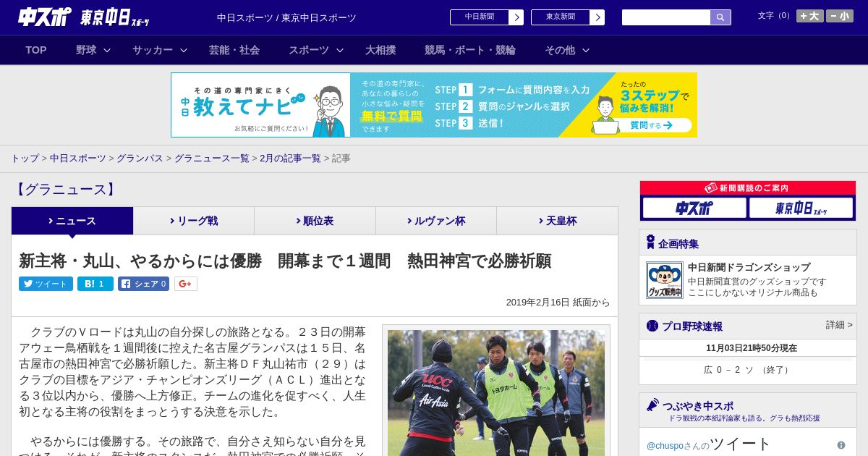868x456 pixels.
Task: Select the リーグ戦 tab
Action: 194,221
